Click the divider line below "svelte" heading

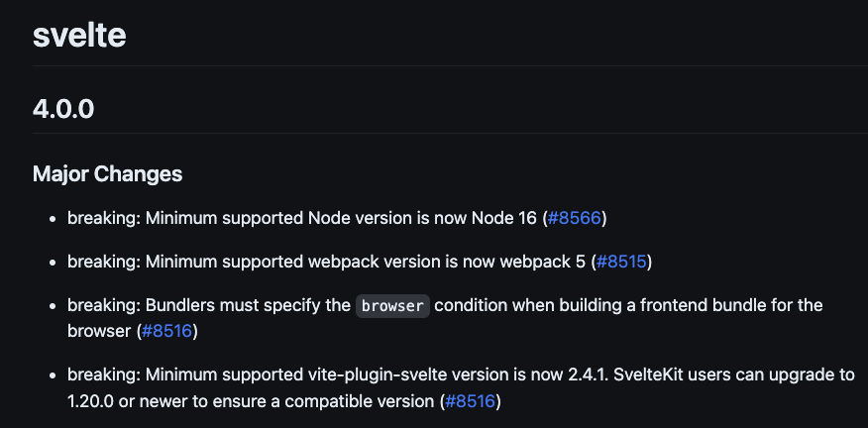pyautogui.click(x=450, y=66)
